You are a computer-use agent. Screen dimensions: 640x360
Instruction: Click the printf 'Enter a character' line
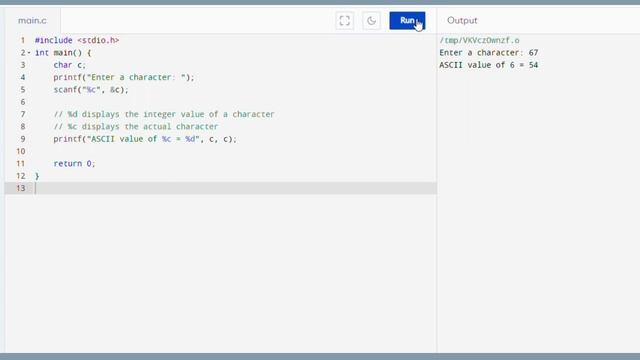pos(124,77)
